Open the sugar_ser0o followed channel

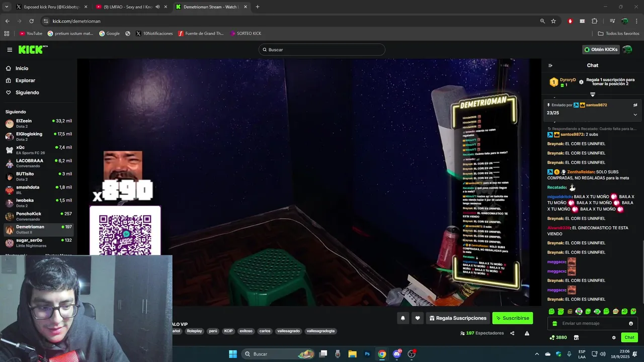(x=38, y=243)
